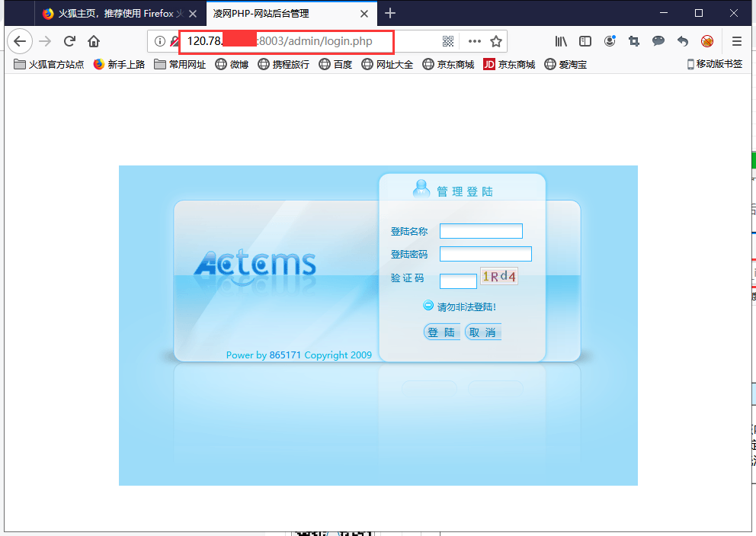This screenshot has height=536, width=756.
Task: Expand the 常用网址 bookmarks folder
Action: 180,64
